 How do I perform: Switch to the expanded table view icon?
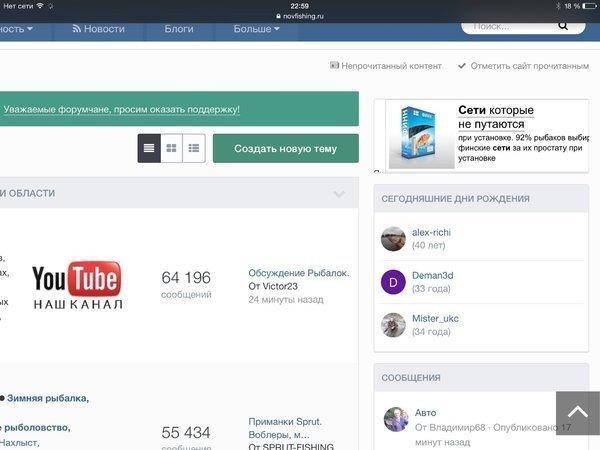pos(194,148)
